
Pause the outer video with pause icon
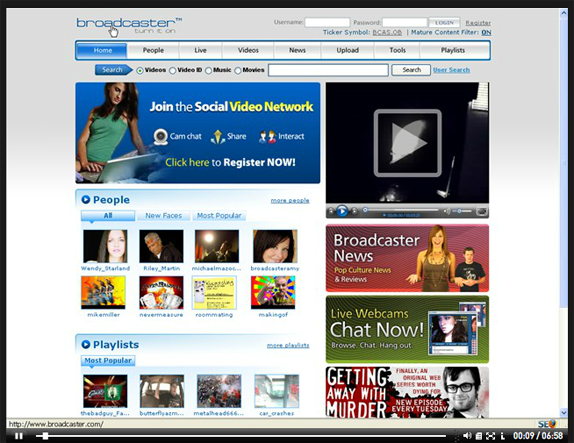tap(19, 436)
